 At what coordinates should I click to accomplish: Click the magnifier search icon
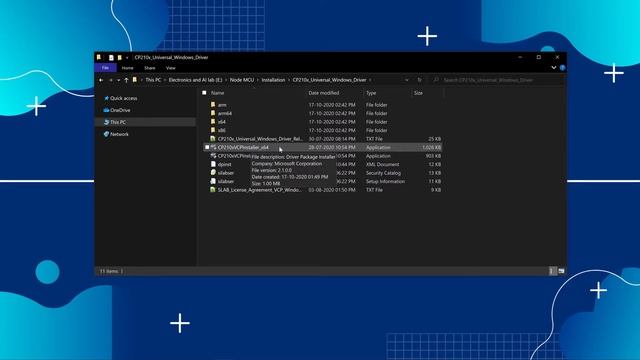point(436,80)
